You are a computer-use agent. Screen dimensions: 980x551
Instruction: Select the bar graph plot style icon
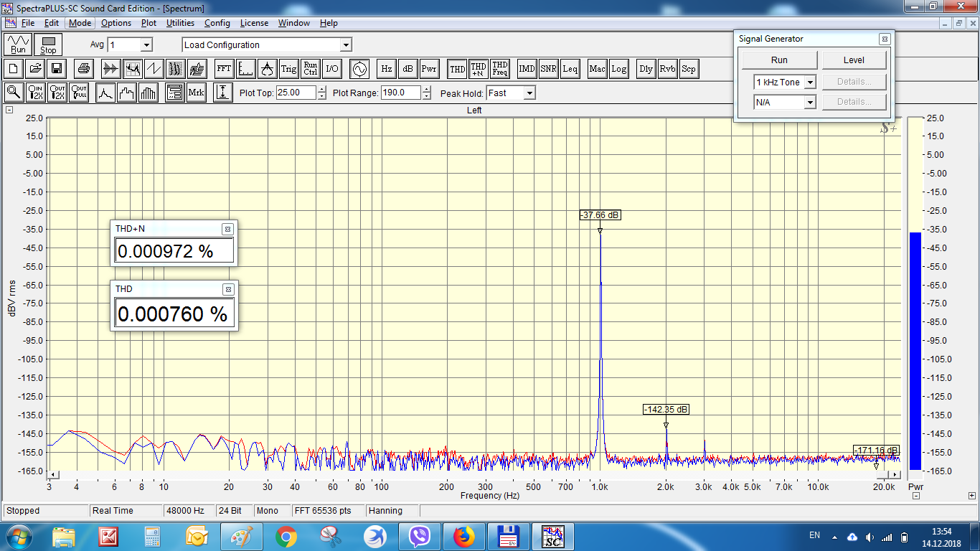tap(149, 93)
